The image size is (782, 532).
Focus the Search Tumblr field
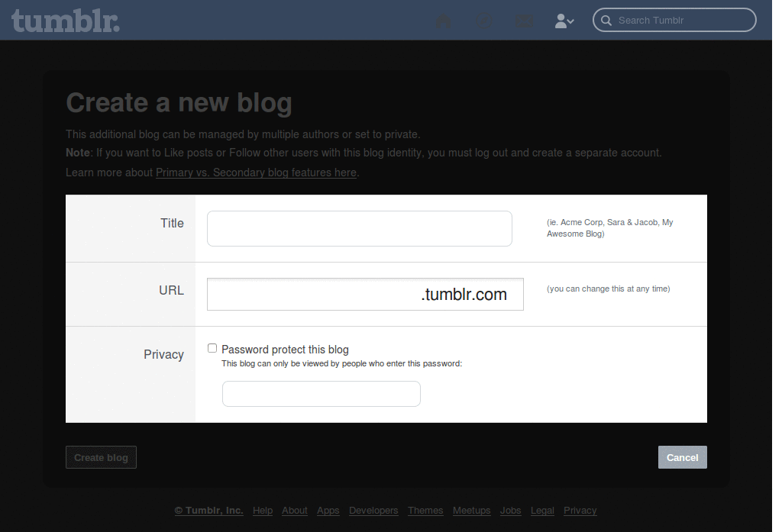(x=674, y=20)
